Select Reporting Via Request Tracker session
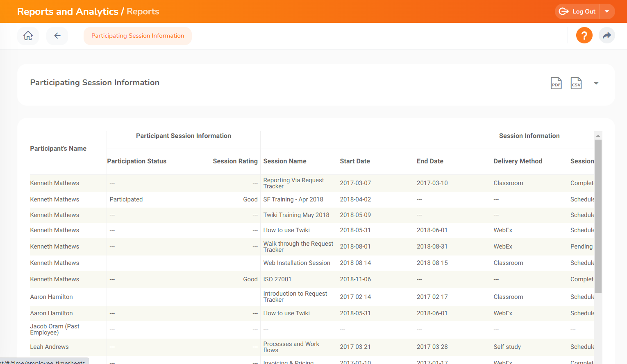Image resolution: width=627 pixels, height=364 pixels. point(293,183)
